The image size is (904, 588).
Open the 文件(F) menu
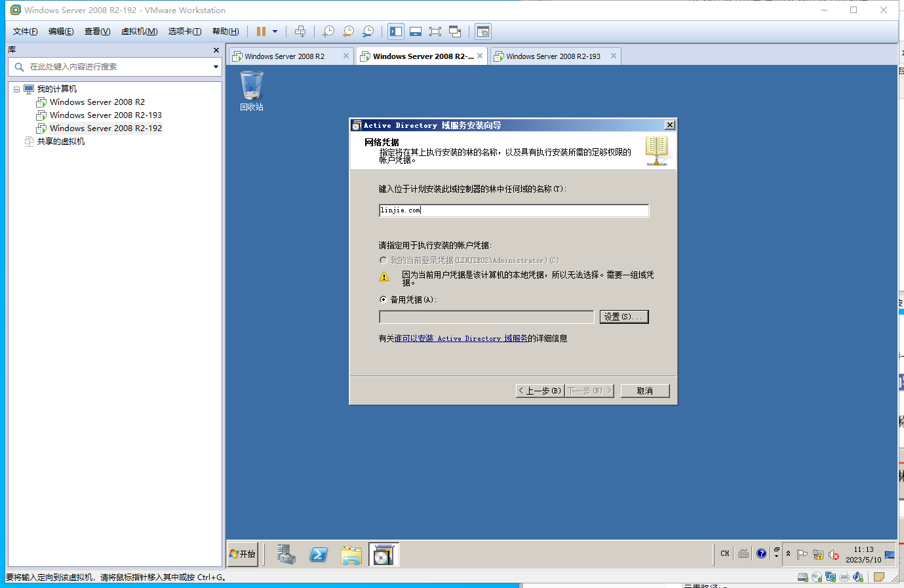coord(26,31)
